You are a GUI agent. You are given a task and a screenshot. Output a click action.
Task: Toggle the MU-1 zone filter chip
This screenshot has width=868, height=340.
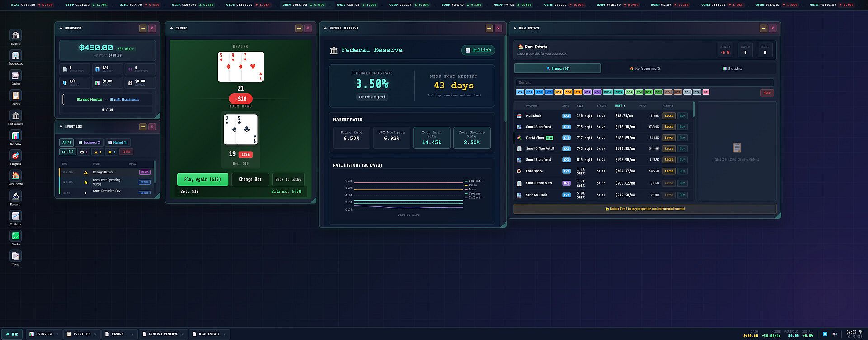pyautogui.click(x=608, y=92)
